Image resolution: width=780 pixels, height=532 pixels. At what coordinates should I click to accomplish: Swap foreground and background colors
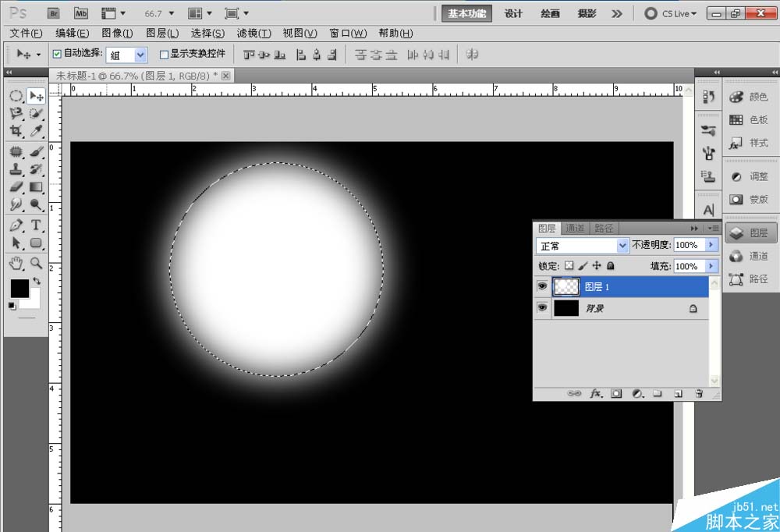pos(37,281)
